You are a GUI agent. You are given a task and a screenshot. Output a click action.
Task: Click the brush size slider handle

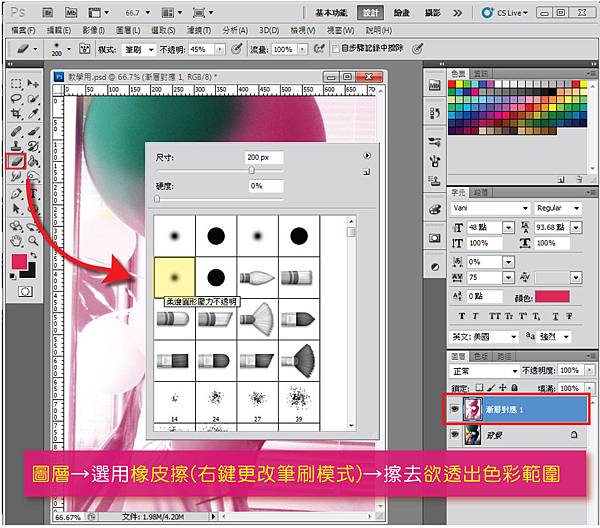pyautogui.click(x=251, y=170)
